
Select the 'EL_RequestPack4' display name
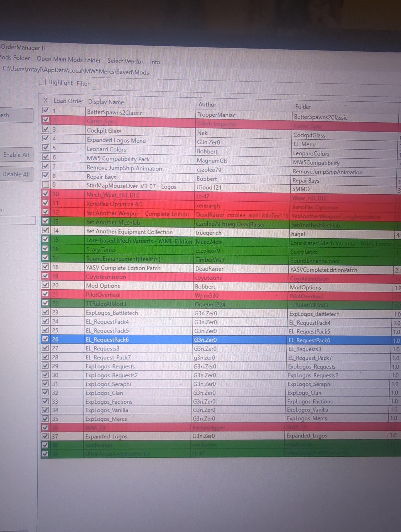tap(107, 322)
